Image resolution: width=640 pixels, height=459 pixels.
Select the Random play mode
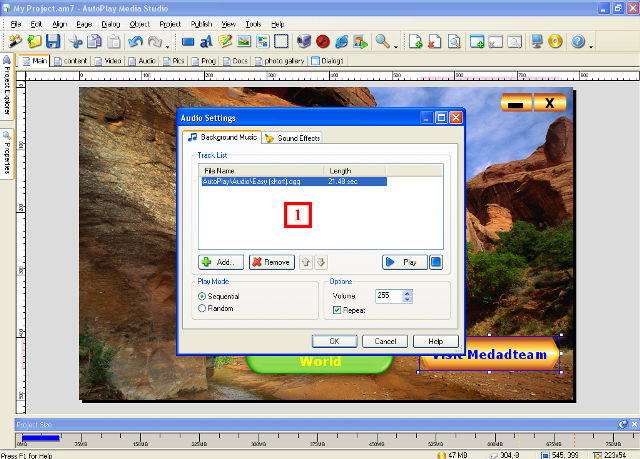[x=204, y=309]
